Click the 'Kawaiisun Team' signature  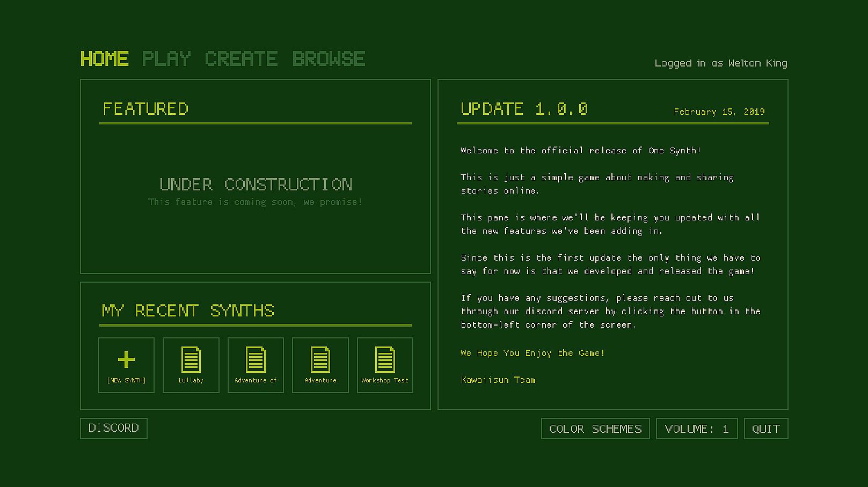498,380
